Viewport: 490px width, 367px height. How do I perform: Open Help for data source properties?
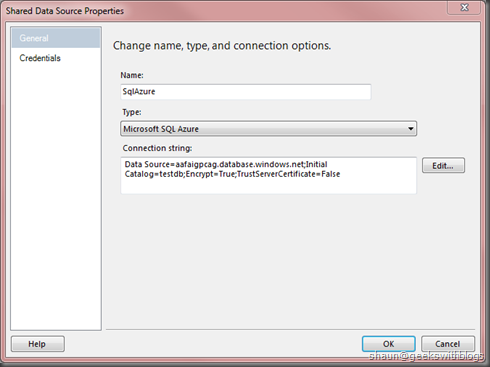[37, 344]
